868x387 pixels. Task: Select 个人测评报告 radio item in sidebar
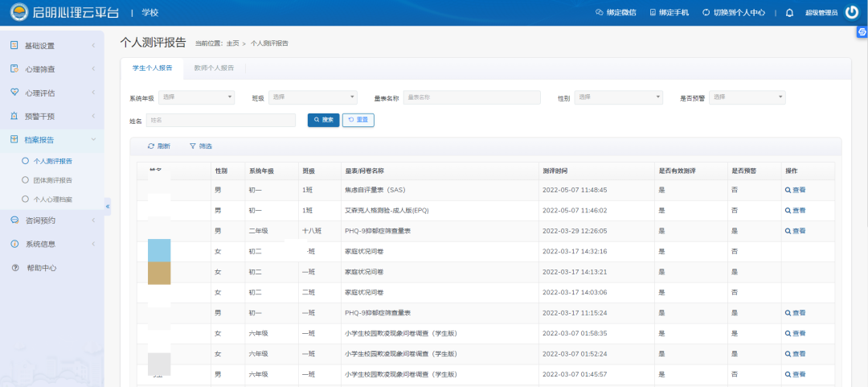coord(24,162)
